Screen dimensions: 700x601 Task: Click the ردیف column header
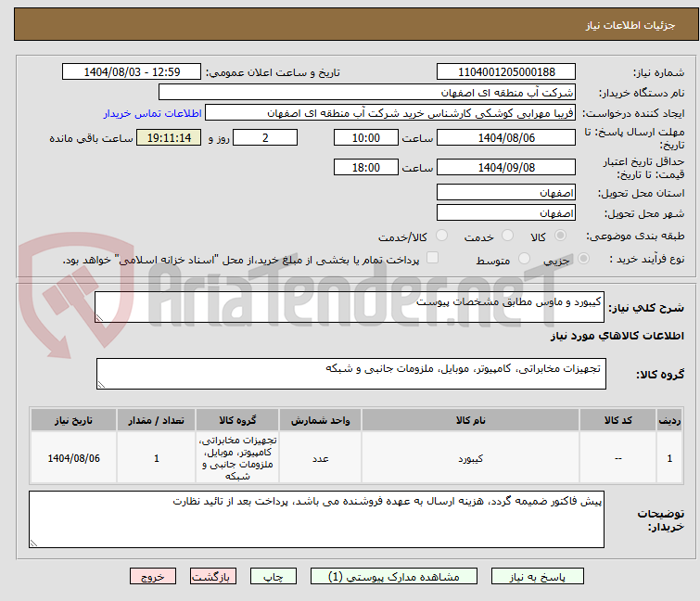click(x=669, y=420)
